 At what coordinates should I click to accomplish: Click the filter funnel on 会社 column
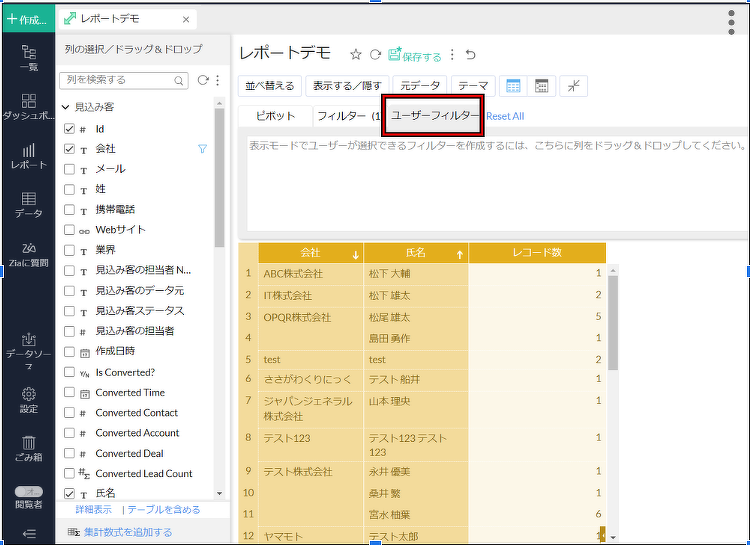pyautogui.click(x=202, y=149)
